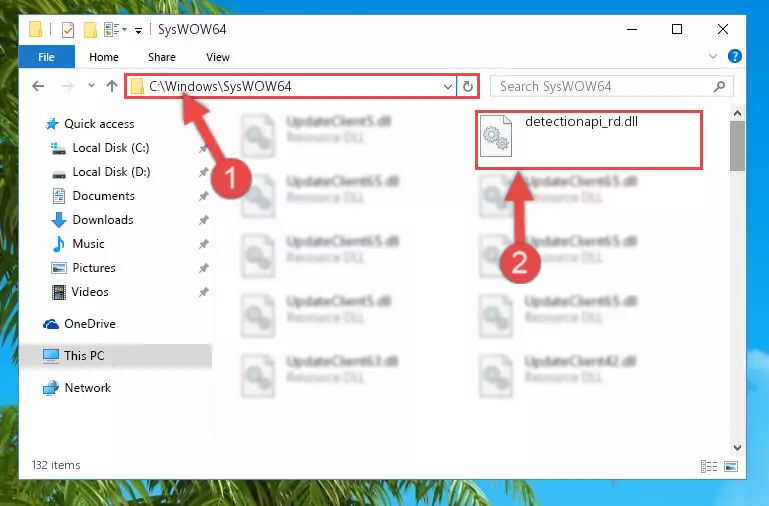This screenshot has width=769, height=506.
Task: Click the OneDrive cloud icon
Action: (51, 324)
